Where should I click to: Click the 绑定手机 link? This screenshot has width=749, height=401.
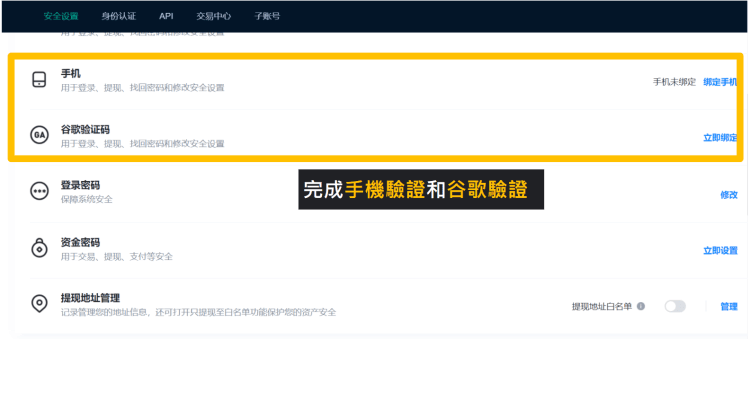coord(720,82)
